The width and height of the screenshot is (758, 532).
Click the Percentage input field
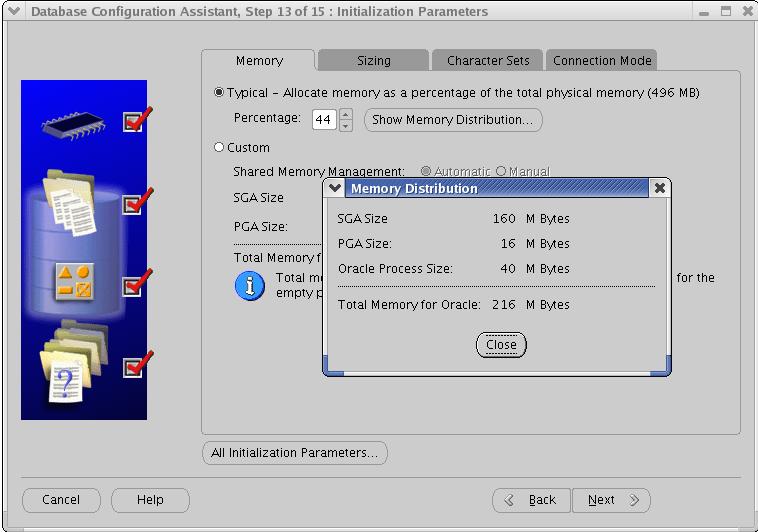tap(324, 120)
